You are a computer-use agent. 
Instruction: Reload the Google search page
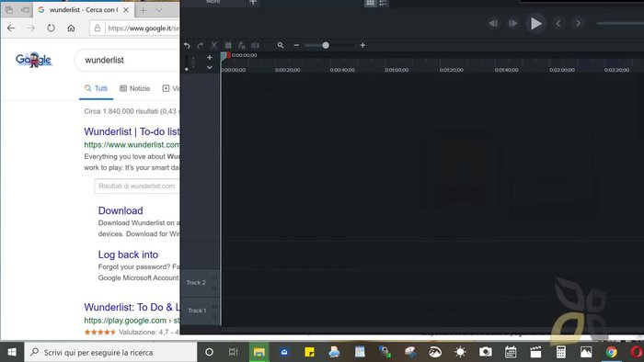(51, 28)
